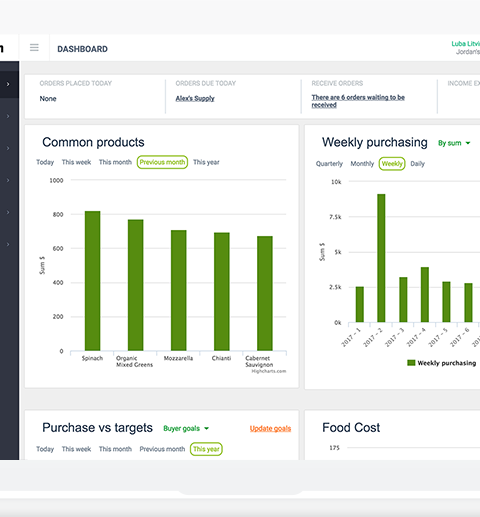Select This year in Purchase vs targets
The image size is (480, 517).
(206, 449)
